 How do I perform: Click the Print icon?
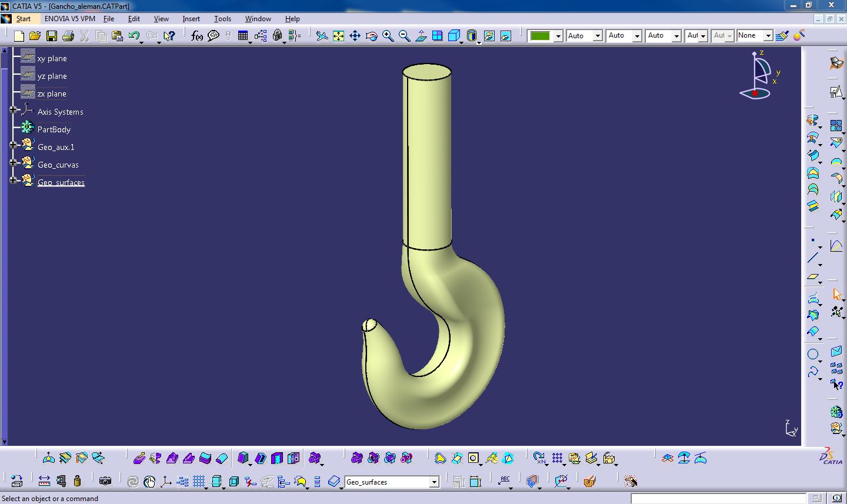coord(68,36)
